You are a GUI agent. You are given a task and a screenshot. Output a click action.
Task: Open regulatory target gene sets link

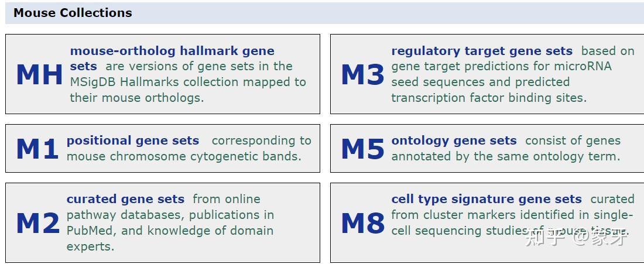coord(482,51)
